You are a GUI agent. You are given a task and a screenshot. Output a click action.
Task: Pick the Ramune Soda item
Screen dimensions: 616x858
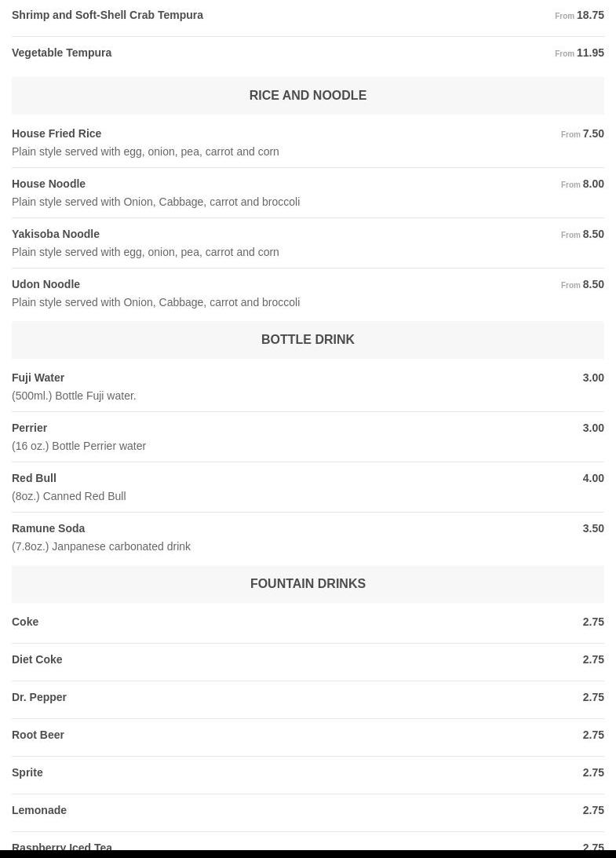48,528
